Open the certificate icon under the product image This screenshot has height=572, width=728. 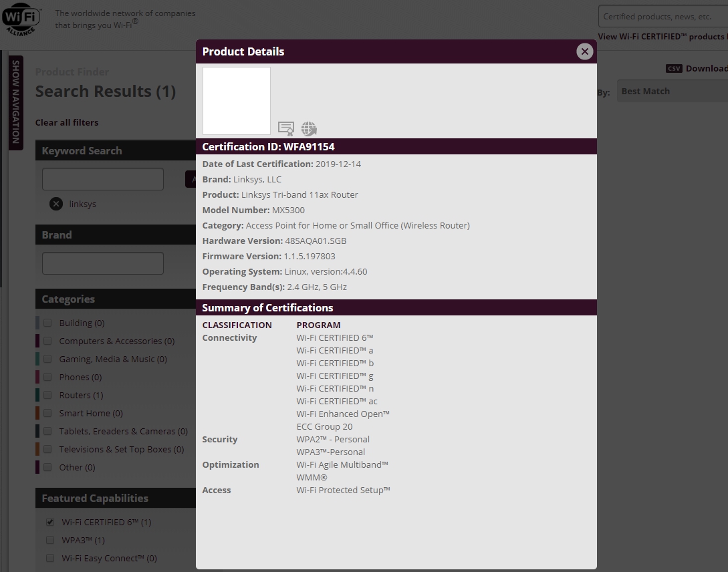286,128
